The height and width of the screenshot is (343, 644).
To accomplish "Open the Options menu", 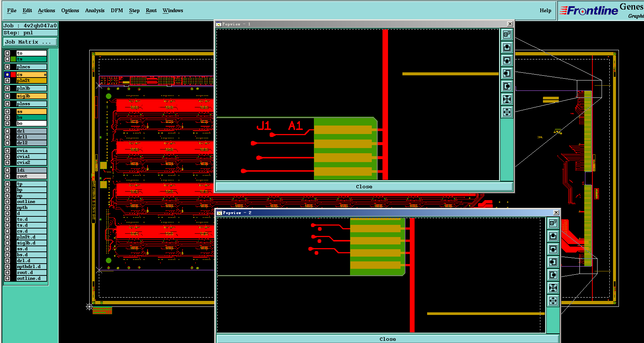I will (x=70, y=11).
